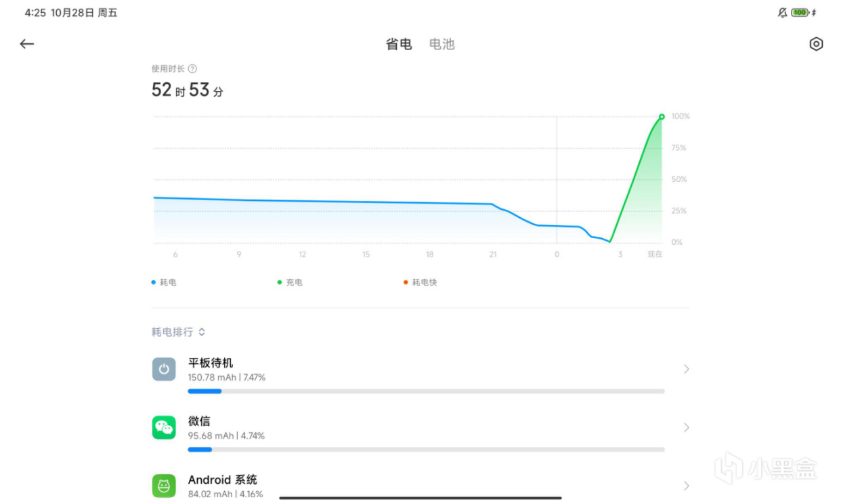Open the Android 系统 usage entry
This screenshot has width=841, height=504.
(x=406, y=486)
